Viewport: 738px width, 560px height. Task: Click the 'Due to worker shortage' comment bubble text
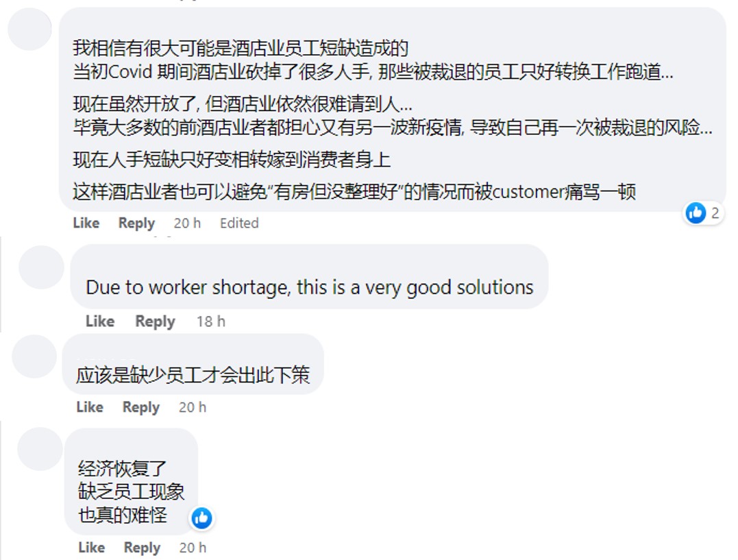tap(310, 287)
